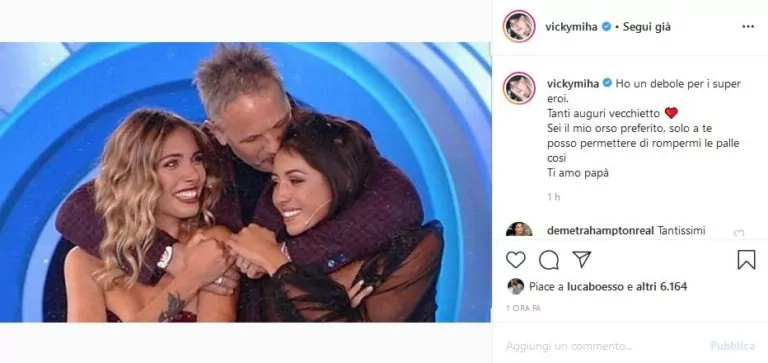Click verified badge in header

(x=606, y=27)
